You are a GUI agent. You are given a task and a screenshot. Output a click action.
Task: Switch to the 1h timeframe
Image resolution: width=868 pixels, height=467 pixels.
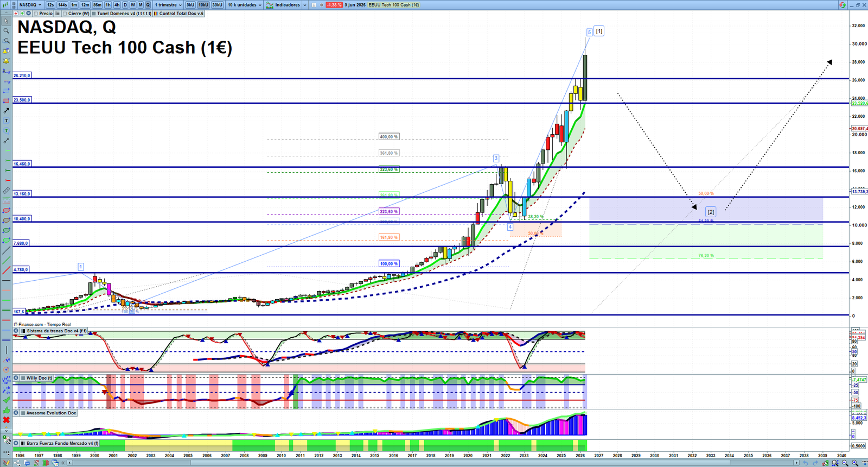pyautogui.click(x=108, y=5)
